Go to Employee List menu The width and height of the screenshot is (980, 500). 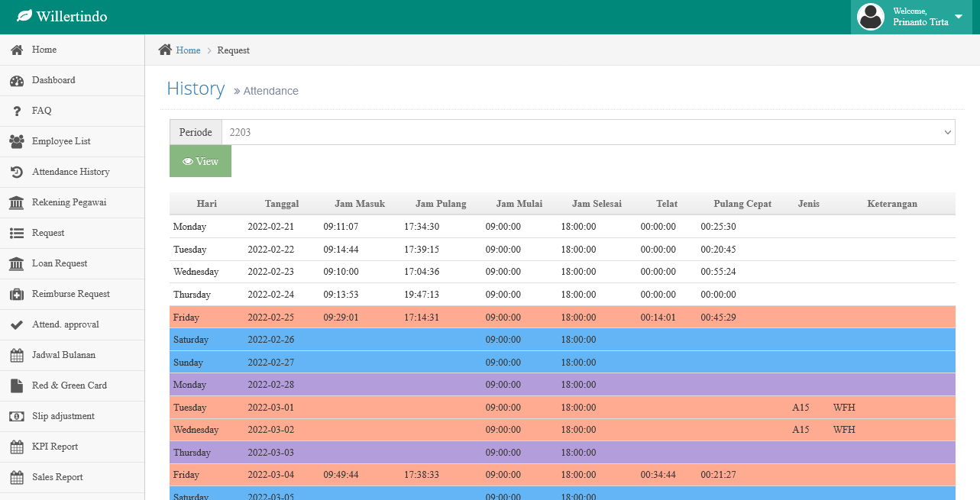[x=72, y=141]
